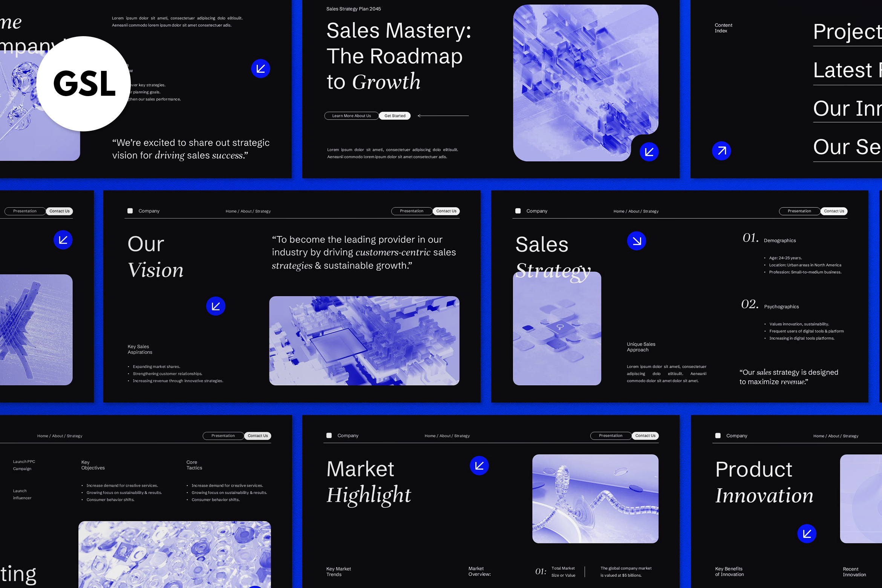Click the up-right arrow icon under Content Index
Viewport: 882px width, 588px height.
click(721, 151)
